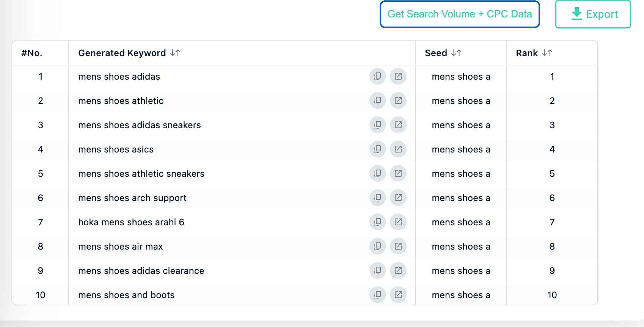Sort table by Rank column
Screen dimensions: 644x327
pyautogui.click(x=547, y=53)
